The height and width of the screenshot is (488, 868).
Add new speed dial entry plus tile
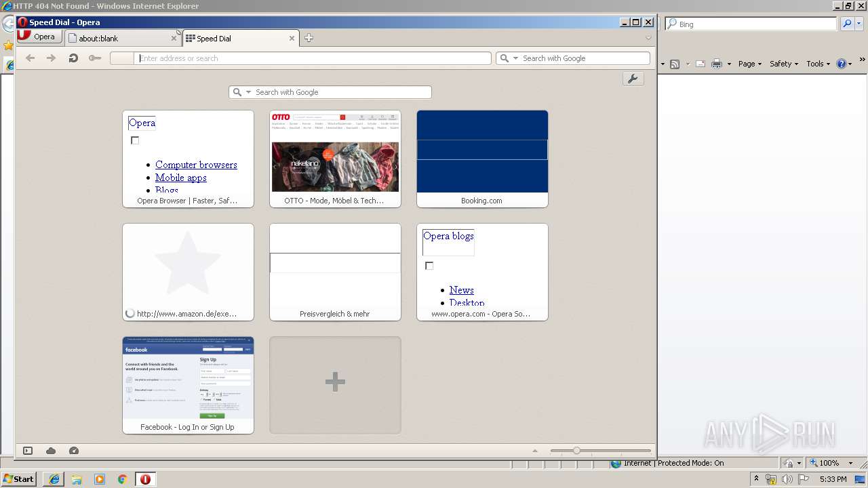335,385
